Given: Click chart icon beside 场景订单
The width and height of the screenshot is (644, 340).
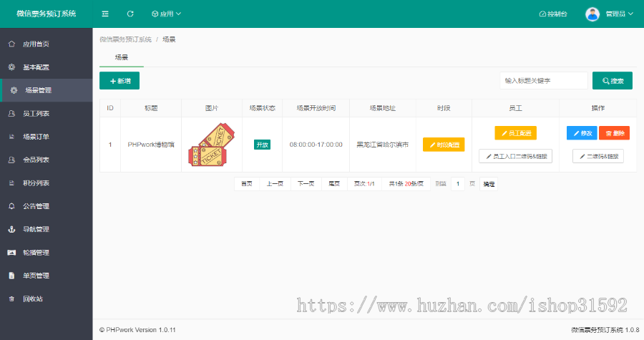Looking at the screenshot, I should click(11, 137).
